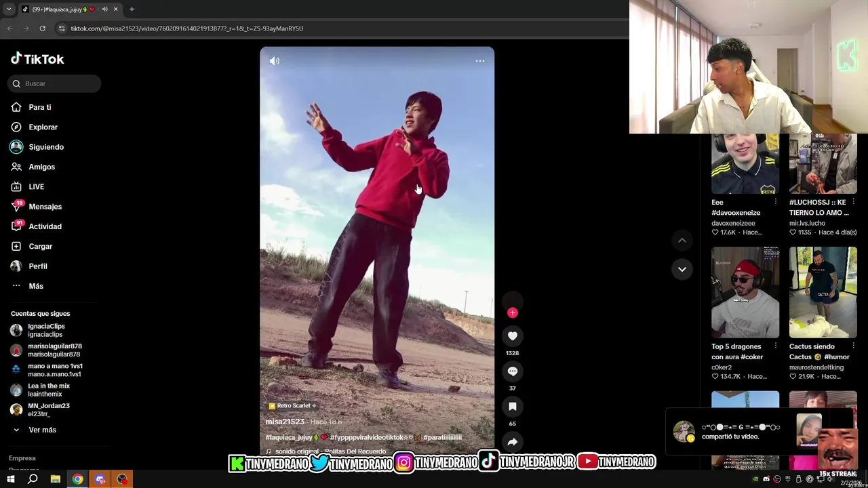This screenshot has height=488, width=868.
Task: Expand Ver más followed accounts
Action: click(34, 430)
